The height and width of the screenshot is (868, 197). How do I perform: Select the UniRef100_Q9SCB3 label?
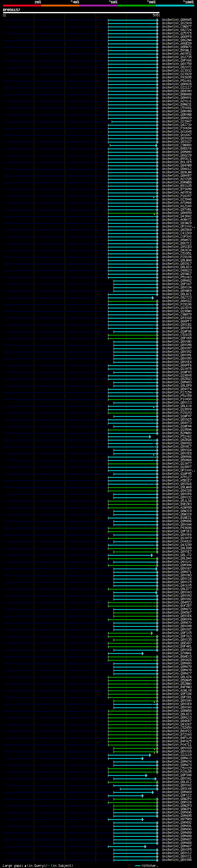[177, 247]
